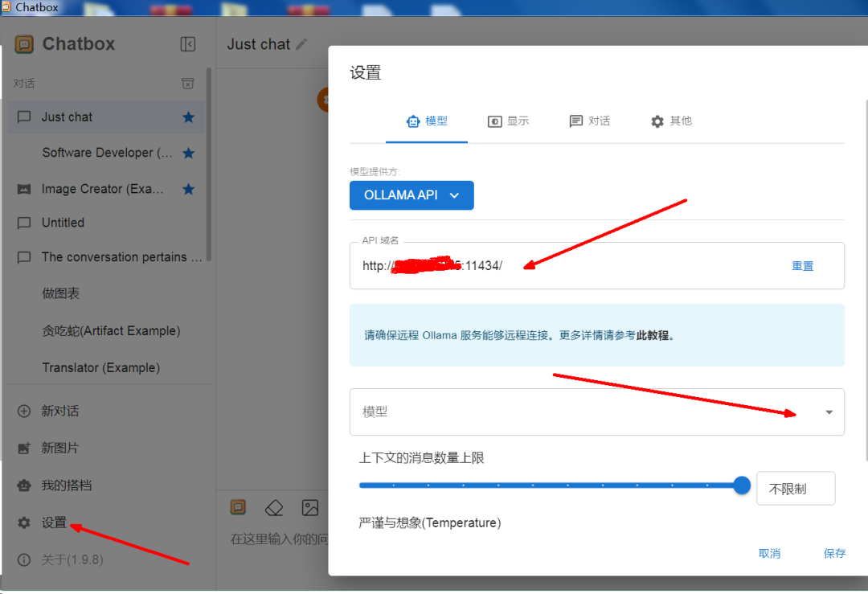Click the info icon next to 关于(1.9.8)
This screenshot has height=594, width=868.
pyautogui.click(x=24, y=559)
